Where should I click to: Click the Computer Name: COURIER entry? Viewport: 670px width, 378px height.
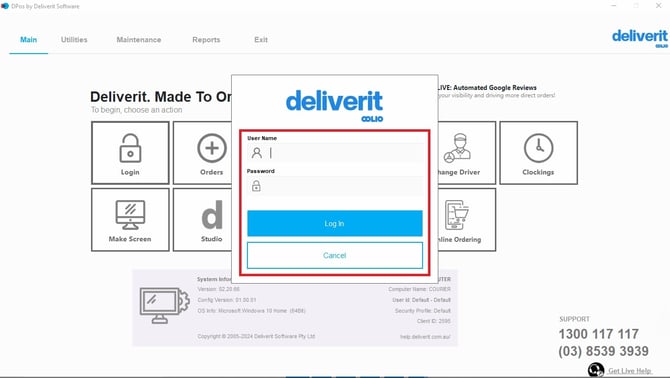pos(419,289)
